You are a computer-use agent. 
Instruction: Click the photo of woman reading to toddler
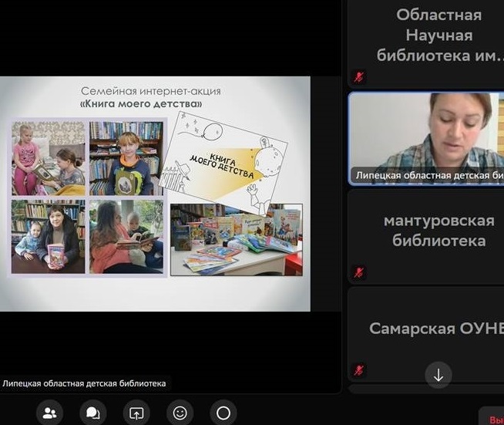[x=126, y=237]
